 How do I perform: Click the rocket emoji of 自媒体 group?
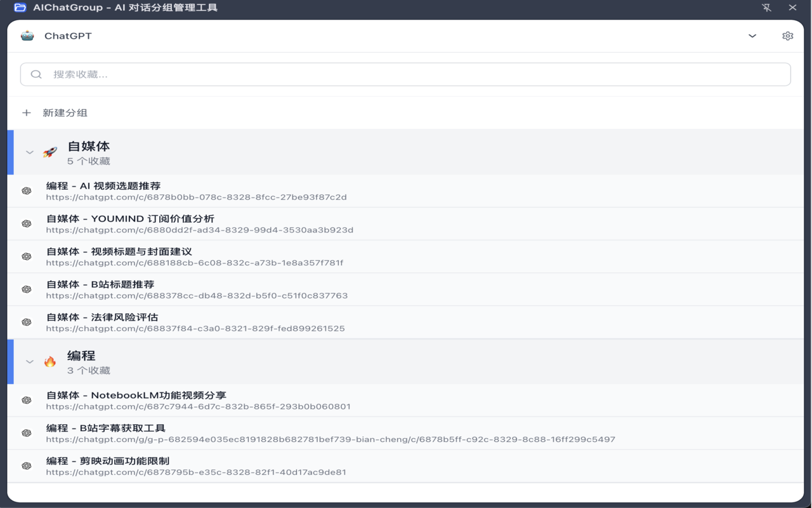click(x=50, y=152)
